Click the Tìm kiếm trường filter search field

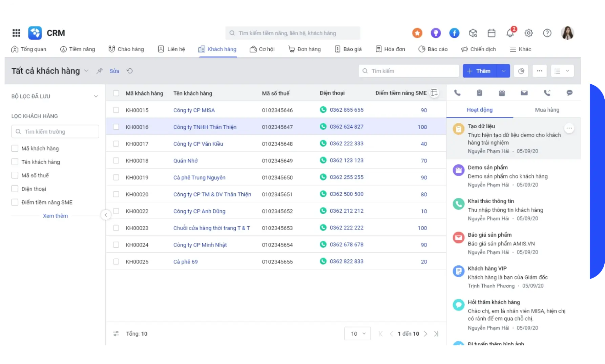[x=55, y=131]
